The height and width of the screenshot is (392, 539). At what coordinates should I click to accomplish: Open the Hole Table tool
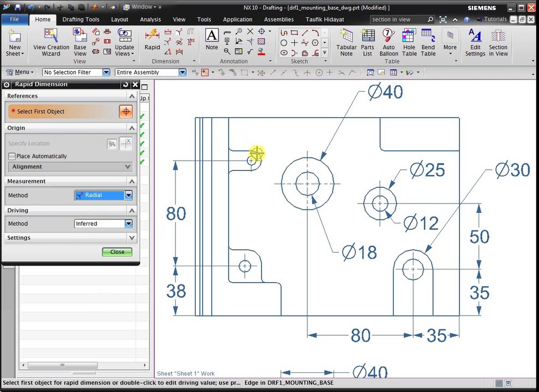coord(409,42)
